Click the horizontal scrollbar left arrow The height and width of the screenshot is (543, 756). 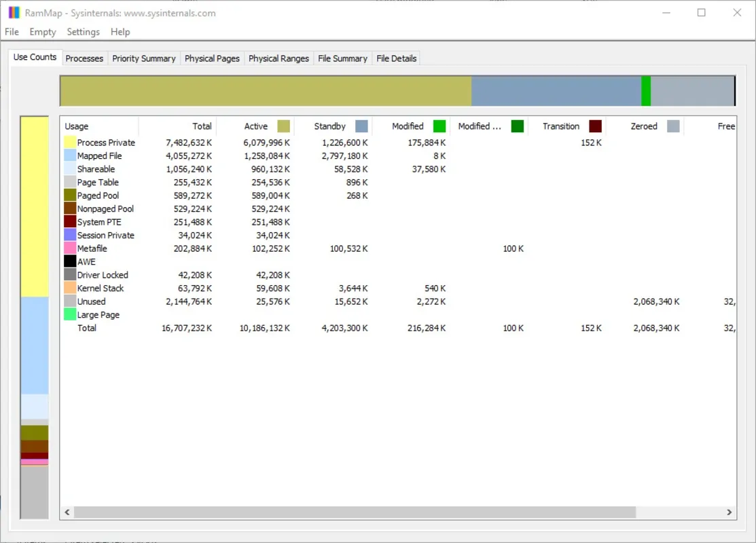(67, 512)
